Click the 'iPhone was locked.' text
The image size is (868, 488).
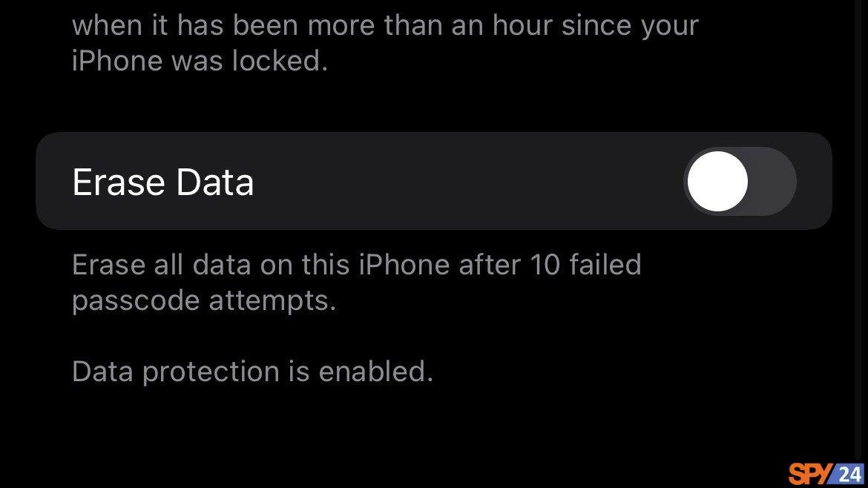200,60
